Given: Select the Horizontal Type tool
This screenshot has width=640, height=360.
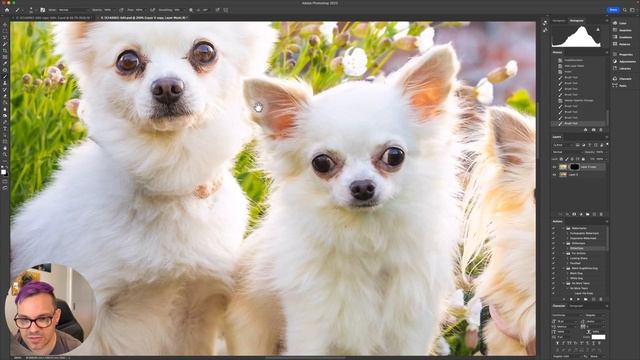Looking at the screenshot, I should pyautogui.click(x=5, y=129).
